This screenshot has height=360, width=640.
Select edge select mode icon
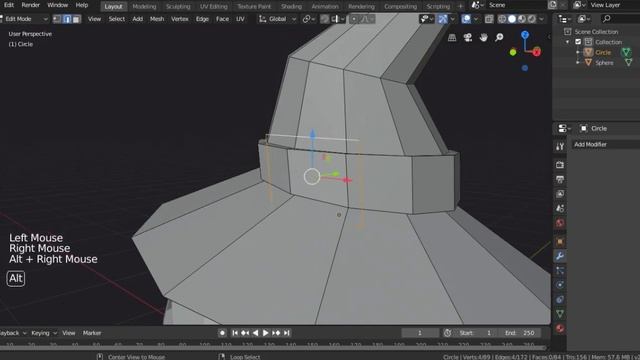[x=67, y=19]
